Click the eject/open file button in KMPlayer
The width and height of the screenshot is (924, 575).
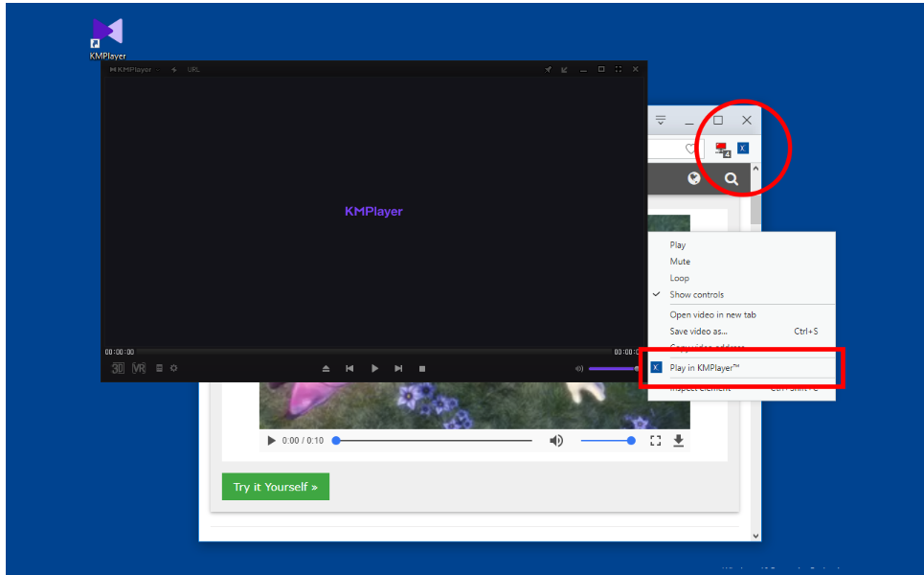326,369
